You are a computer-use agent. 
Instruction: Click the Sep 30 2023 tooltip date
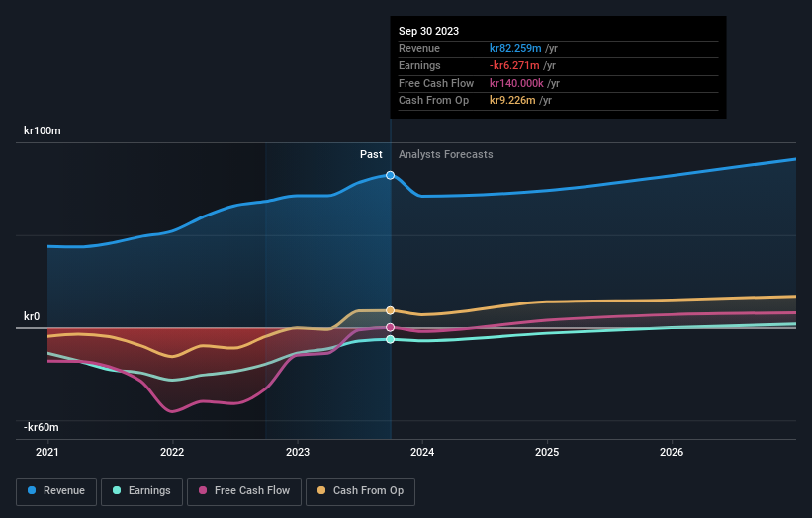428,31
